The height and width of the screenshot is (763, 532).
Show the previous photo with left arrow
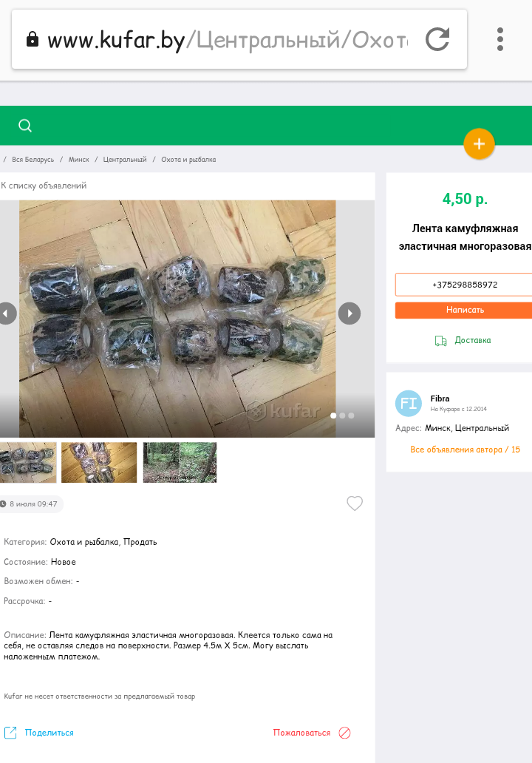coord(6,313)
